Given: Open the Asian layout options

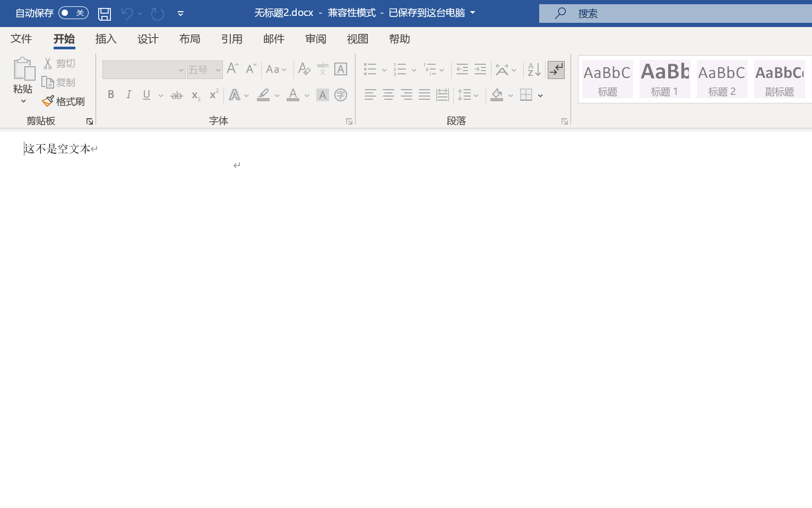Looking at the screenshot, I should 506,69.
